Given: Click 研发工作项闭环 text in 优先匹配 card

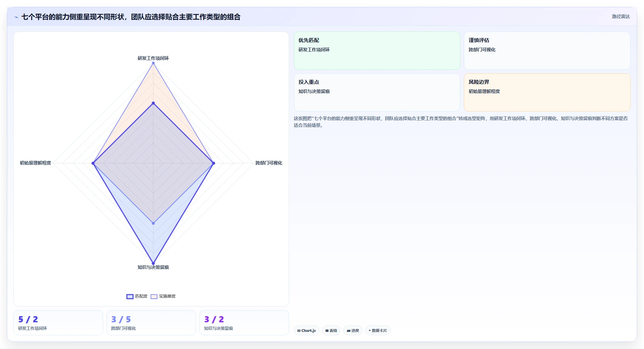Looking at the screenshot, I should tap(314, 50).
